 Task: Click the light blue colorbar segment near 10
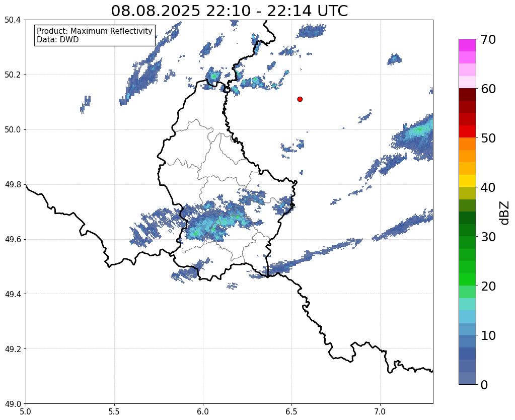(467, 329)
